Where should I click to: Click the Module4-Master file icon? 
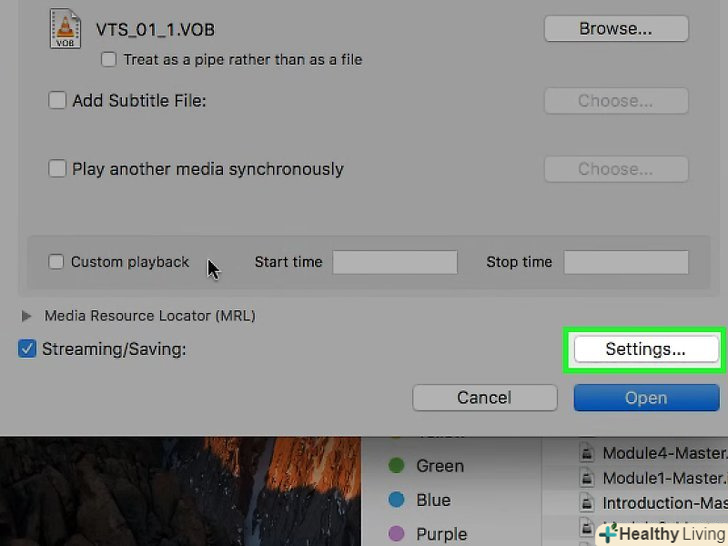(x=587, y=453)
